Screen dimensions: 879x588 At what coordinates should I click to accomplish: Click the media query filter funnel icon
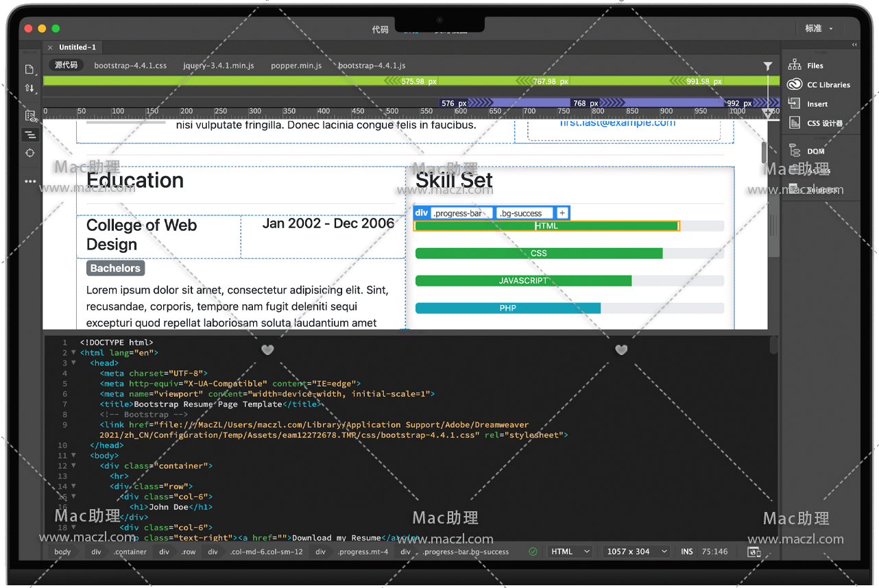[x=767, y=66]
